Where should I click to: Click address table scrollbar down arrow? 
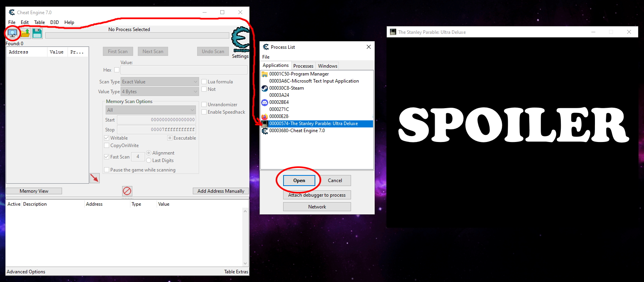pyautogui.click(x=245, y=264)
